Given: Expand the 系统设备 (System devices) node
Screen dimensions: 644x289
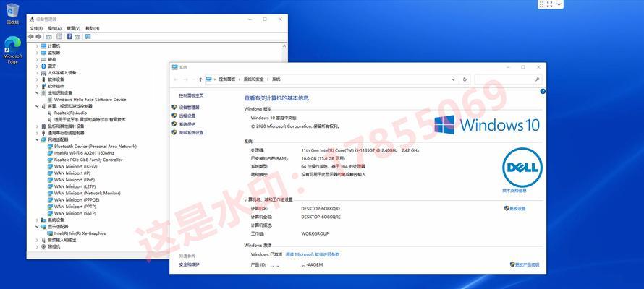Looking at the screenshot, I should pyautogui.click(x=38, y=220).
